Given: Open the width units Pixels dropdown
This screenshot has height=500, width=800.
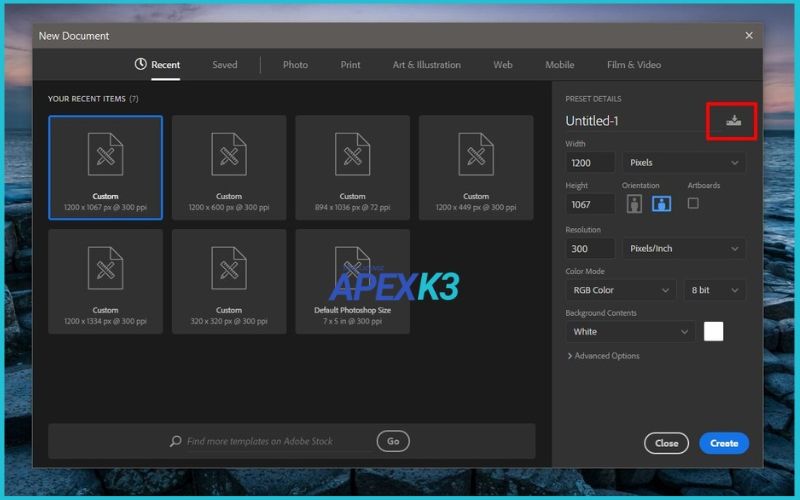Looking at the screenshot, I should tap(684, 162).
